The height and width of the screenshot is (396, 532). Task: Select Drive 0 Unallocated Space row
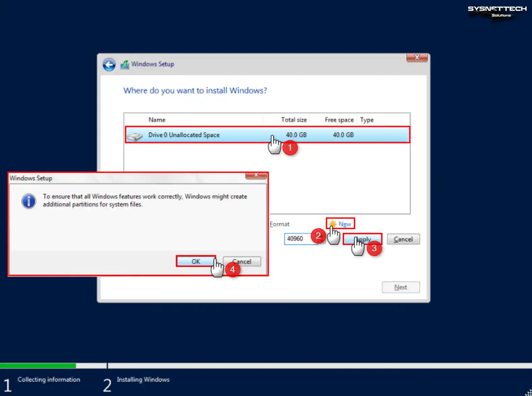[267, 135]
